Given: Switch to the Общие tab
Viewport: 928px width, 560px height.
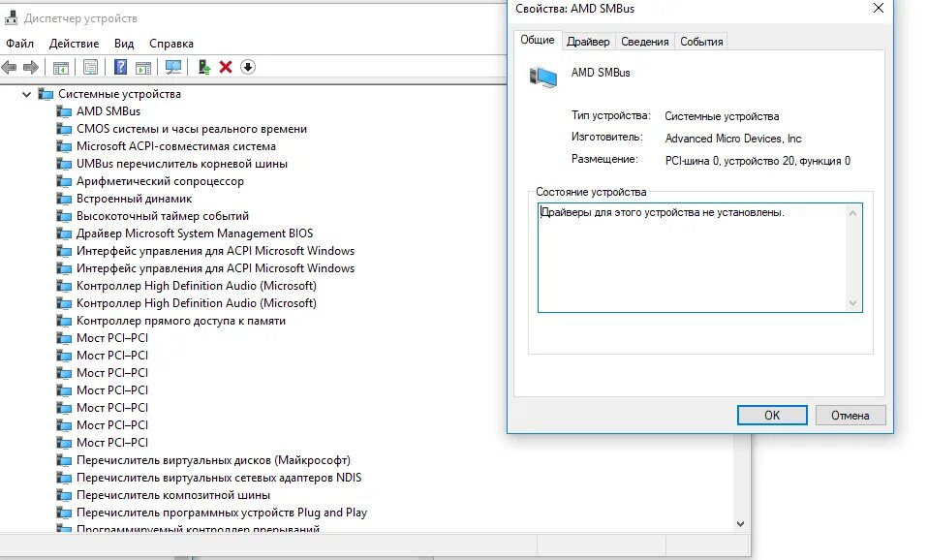Looking at the screenshot, I should 538,40.
